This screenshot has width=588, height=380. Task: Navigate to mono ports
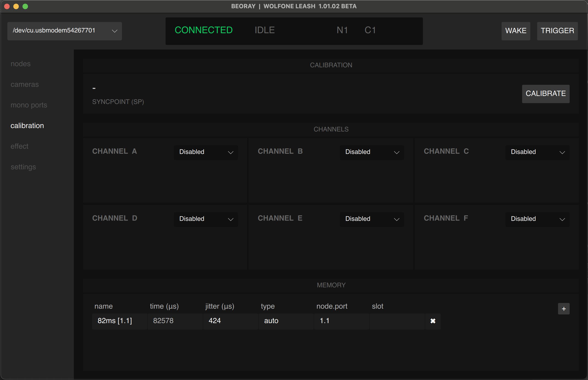pyautogui.click(x=29, y=105)
